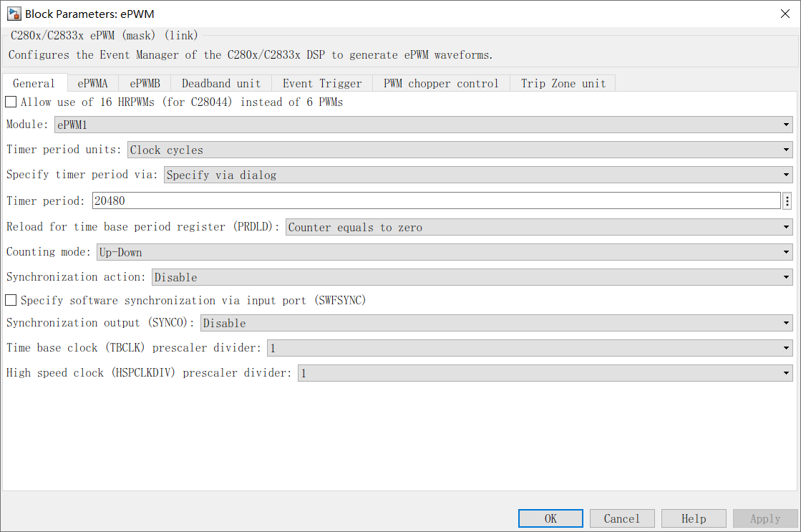Open the Trip Zone unit tab
801x532 pixels.
[563, 83]
